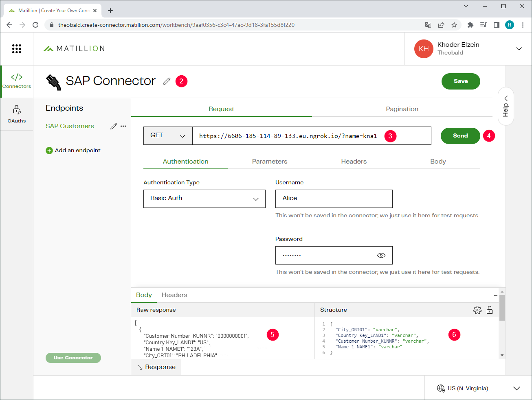Click the KH user avatar
Screen dimensions: 532x400
tap(424, 49)
